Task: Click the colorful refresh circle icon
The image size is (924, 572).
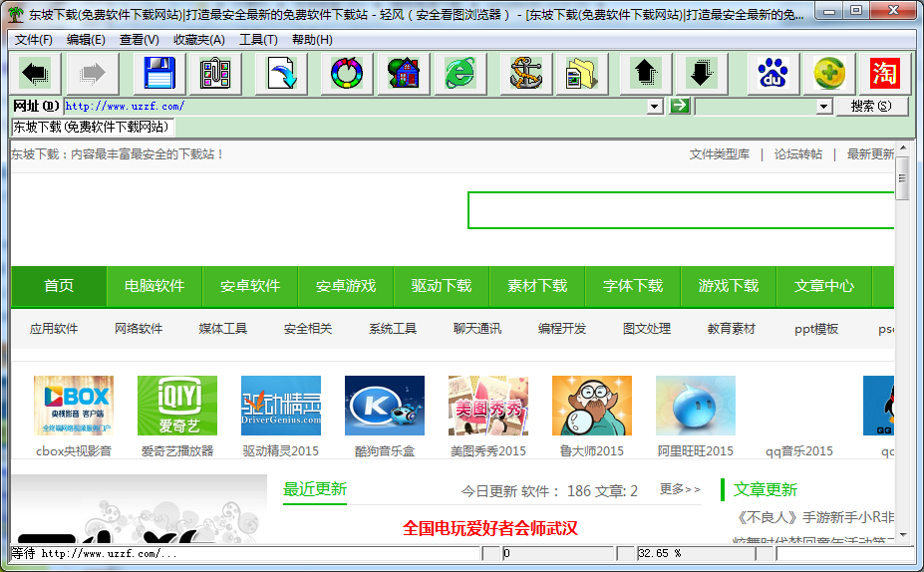Action: (347, 74)
